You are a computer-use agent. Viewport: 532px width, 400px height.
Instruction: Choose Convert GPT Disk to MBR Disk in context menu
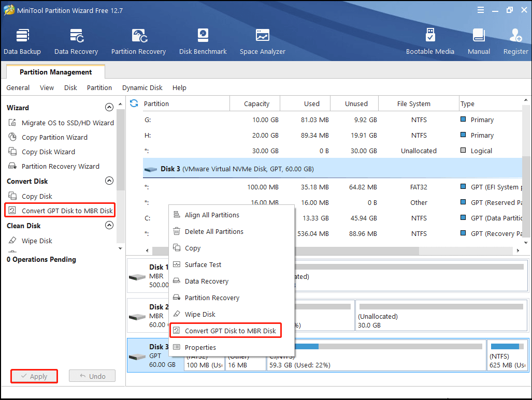click(226, 331)
